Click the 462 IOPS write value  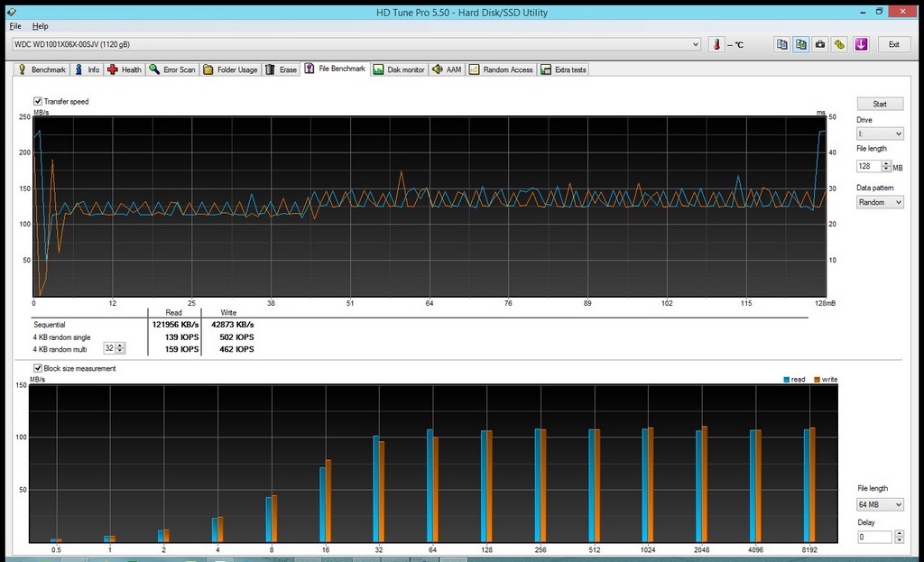coord(237,349)
